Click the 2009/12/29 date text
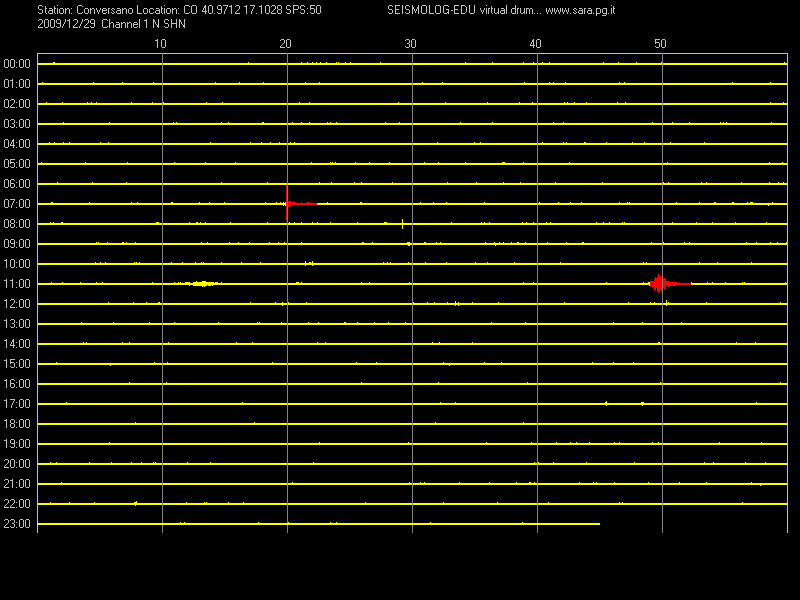Screen dimensions: 800x600 point(66,24)
